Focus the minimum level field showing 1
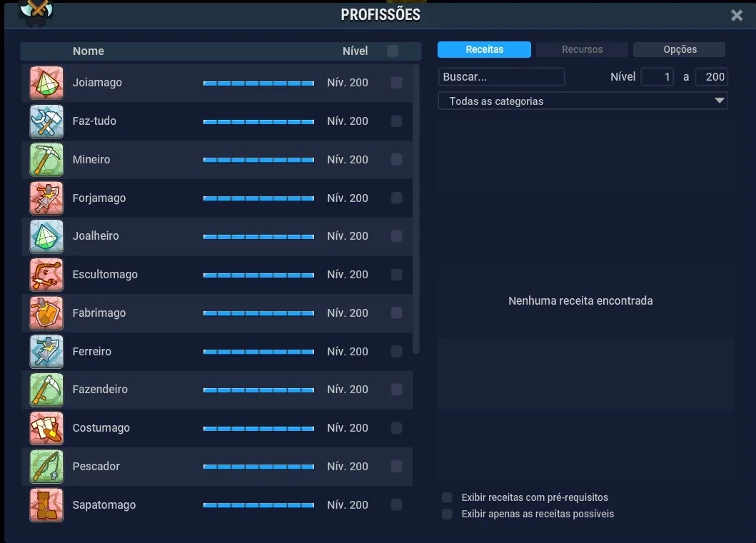The image size is (756, 543). pos(657,76)
